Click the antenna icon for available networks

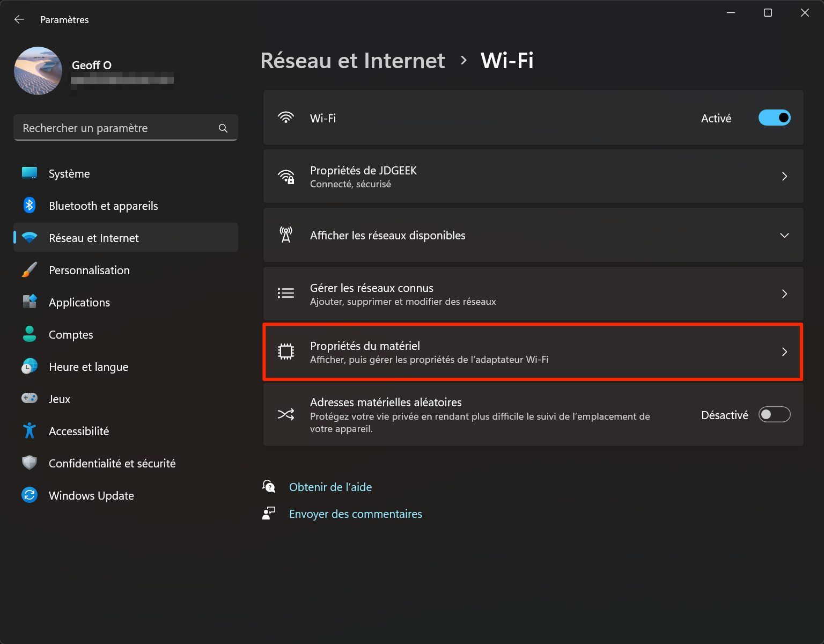(286, 235)
